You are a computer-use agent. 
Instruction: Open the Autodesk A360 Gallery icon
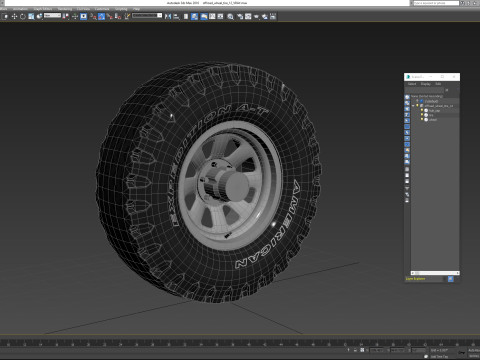click(x=273, y=16)
